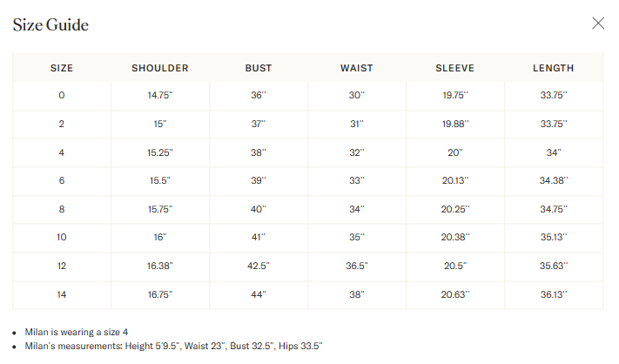Click the SIZE column header

[x=62, y=68]
